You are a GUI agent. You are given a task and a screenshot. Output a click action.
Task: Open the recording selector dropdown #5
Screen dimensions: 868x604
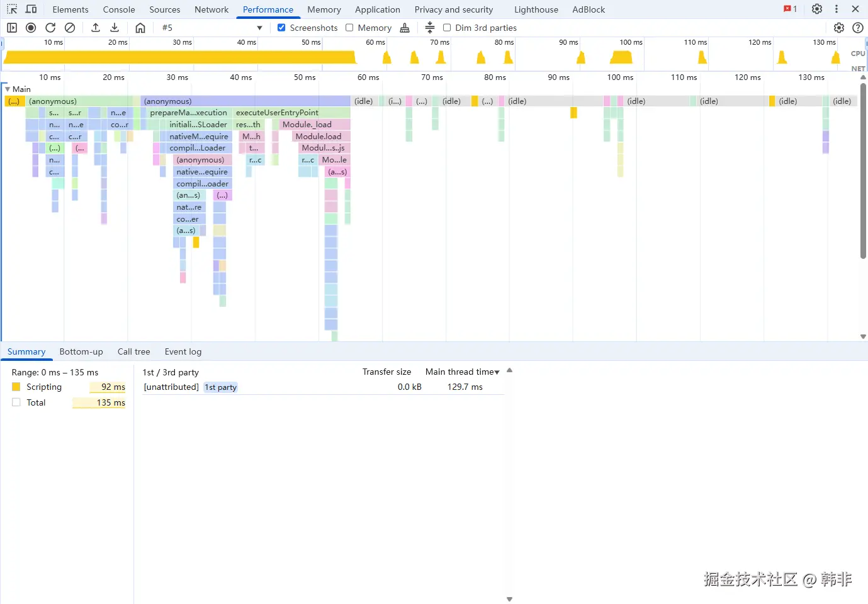[211, 28]
